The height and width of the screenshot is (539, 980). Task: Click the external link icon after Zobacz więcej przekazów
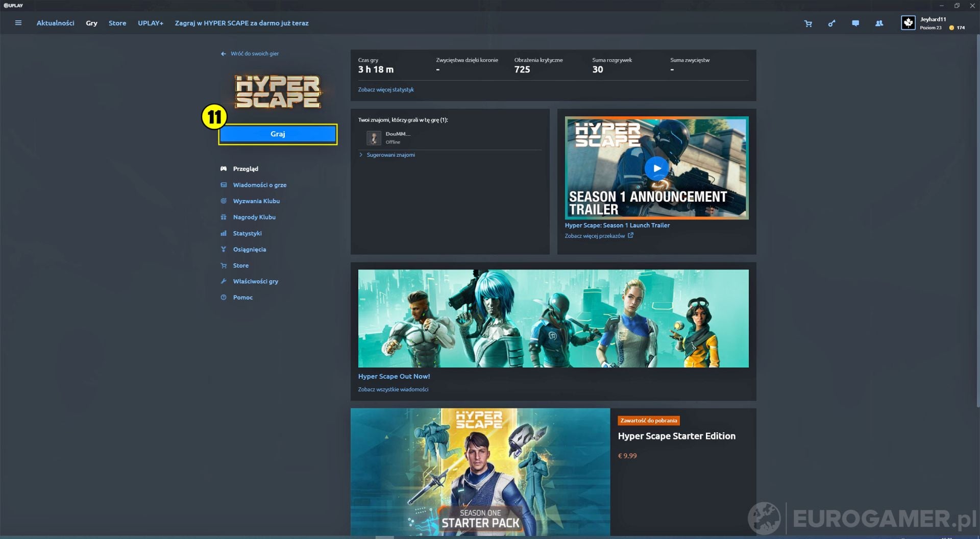[631, 235]
